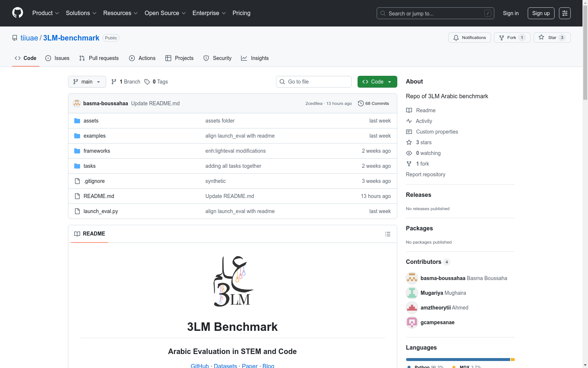Click the Report repository link

(x=426, y=174)
